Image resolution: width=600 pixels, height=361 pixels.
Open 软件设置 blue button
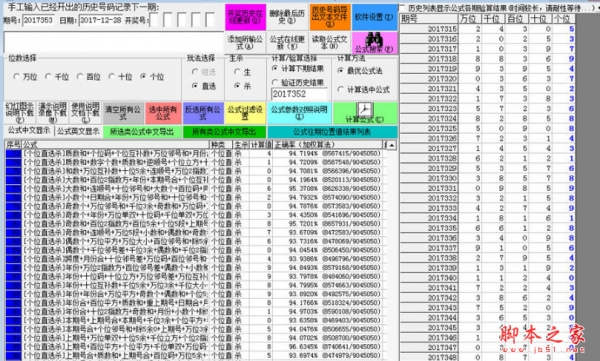(x=374, y=17)
